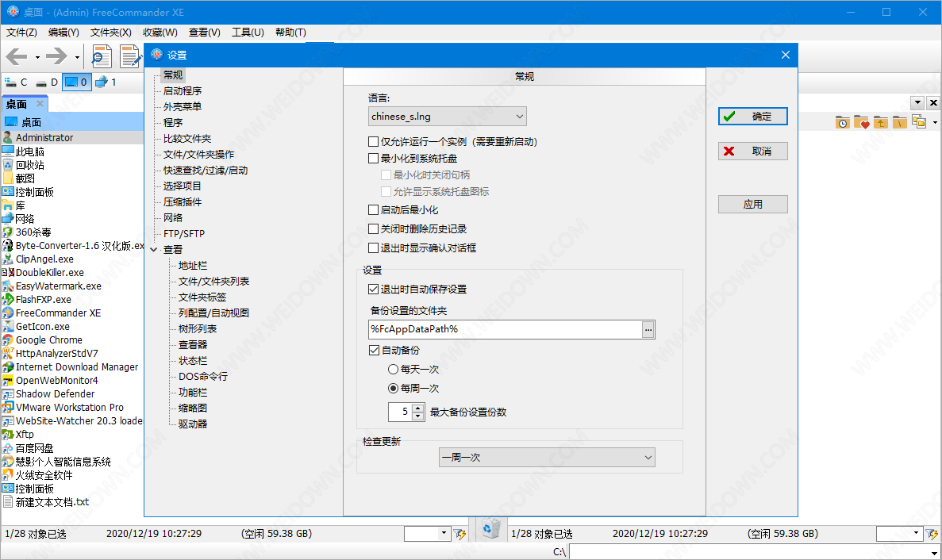The image size is (942, 560).
Task: Close the 桌面 tab with its X
Action: (40, 104)
